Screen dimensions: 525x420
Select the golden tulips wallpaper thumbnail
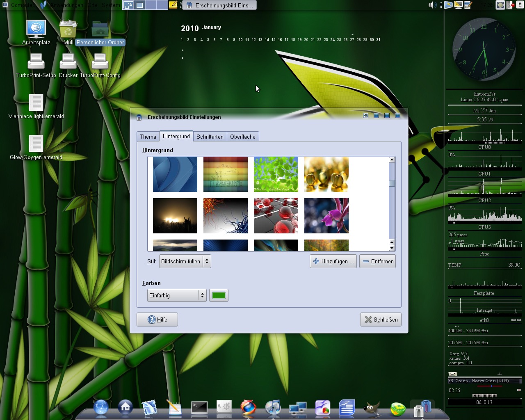[x=326, y=174]
